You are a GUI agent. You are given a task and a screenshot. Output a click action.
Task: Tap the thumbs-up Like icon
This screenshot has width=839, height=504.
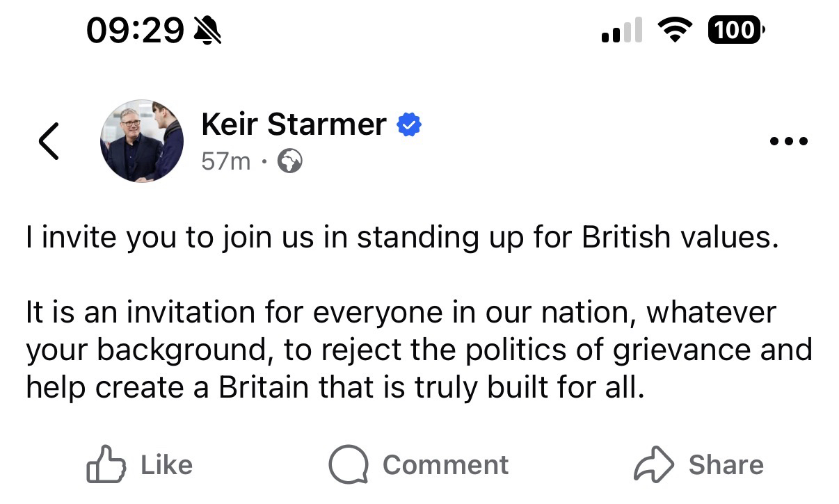click(106, 465)
